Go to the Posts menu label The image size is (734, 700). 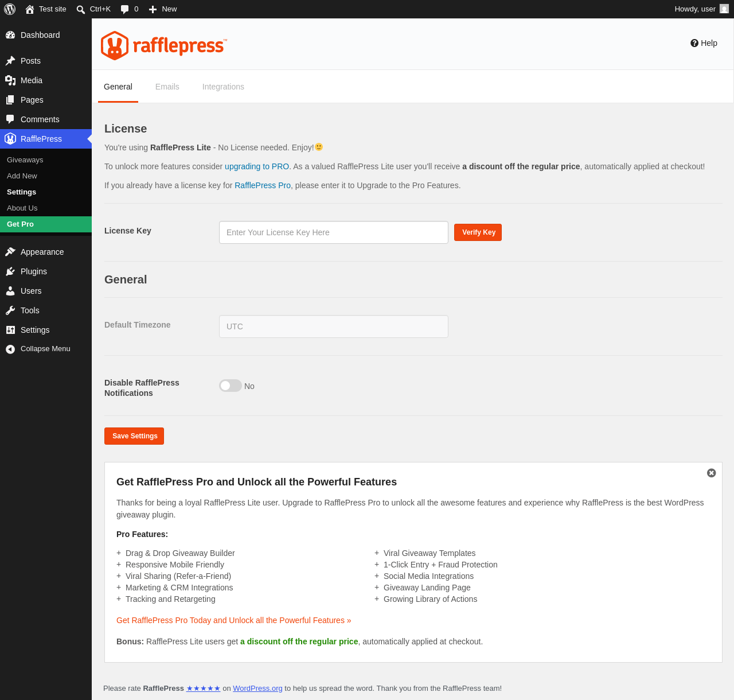[x=30, y=61]
